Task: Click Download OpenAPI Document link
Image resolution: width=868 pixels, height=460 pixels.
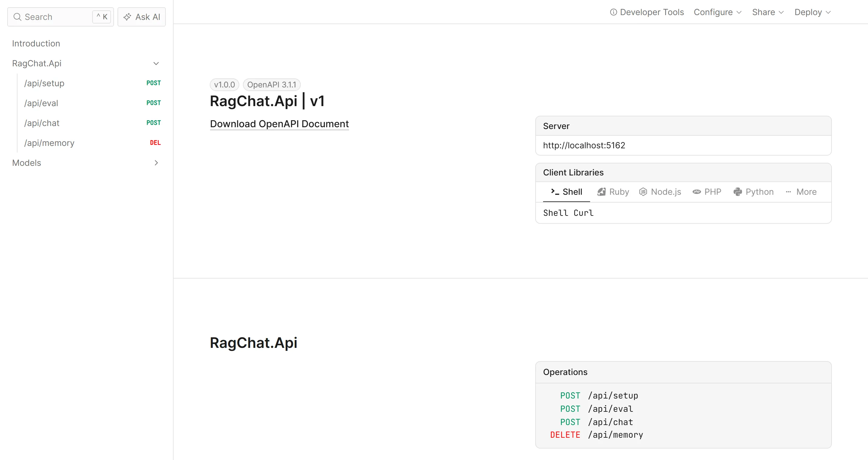Action: (x=279, y=124)
